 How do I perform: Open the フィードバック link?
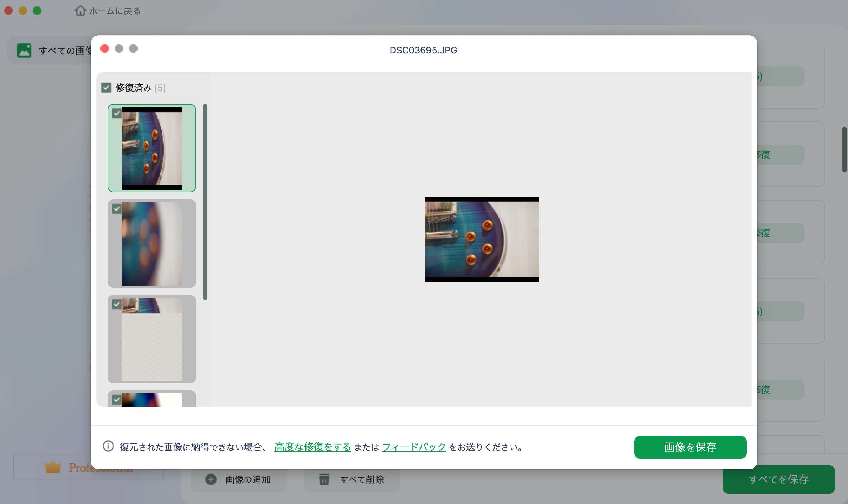pyautogui.click(x=414, y=447)
